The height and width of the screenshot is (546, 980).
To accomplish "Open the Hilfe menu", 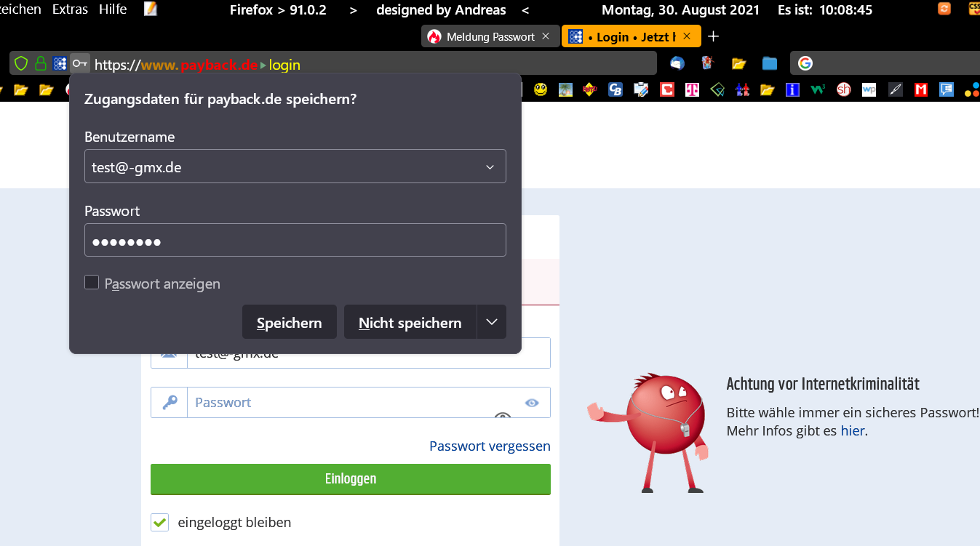I will 113,9.
